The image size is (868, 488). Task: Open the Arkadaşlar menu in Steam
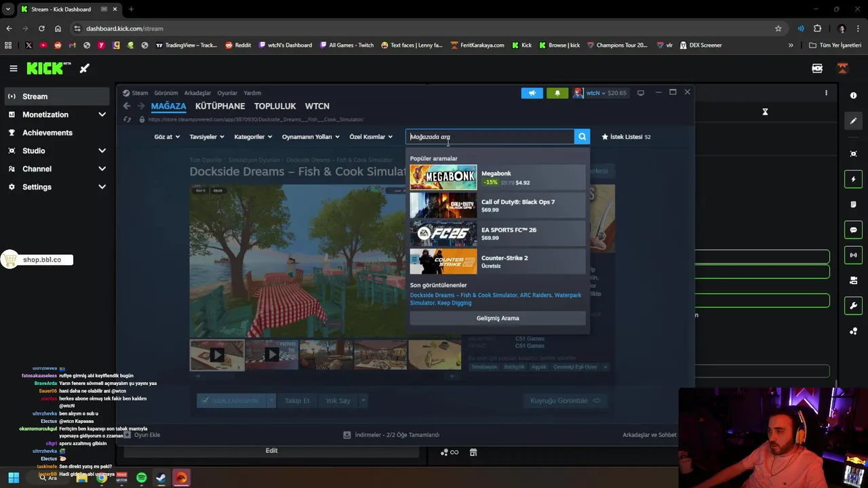pyautogui.click(x=197, y=93)
